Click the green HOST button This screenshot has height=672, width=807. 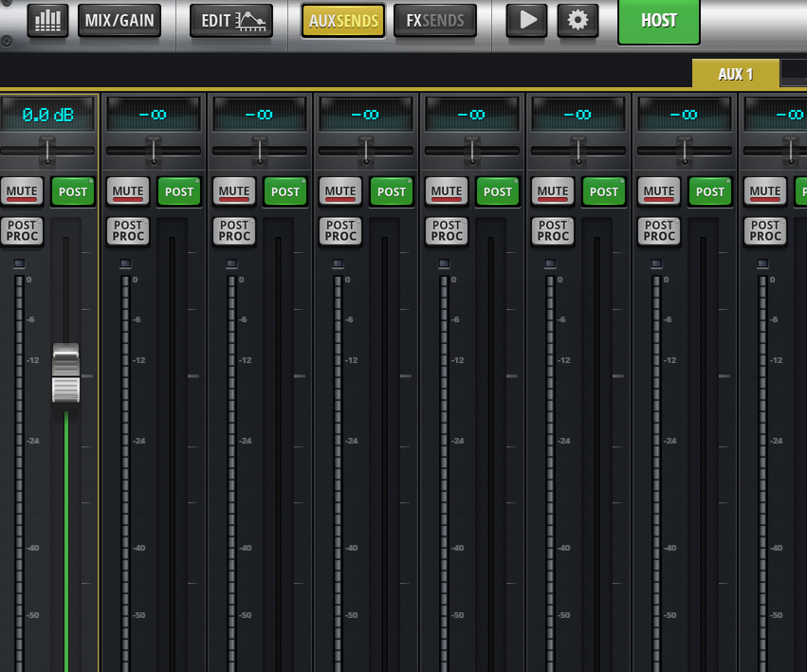tap(658, 21)
